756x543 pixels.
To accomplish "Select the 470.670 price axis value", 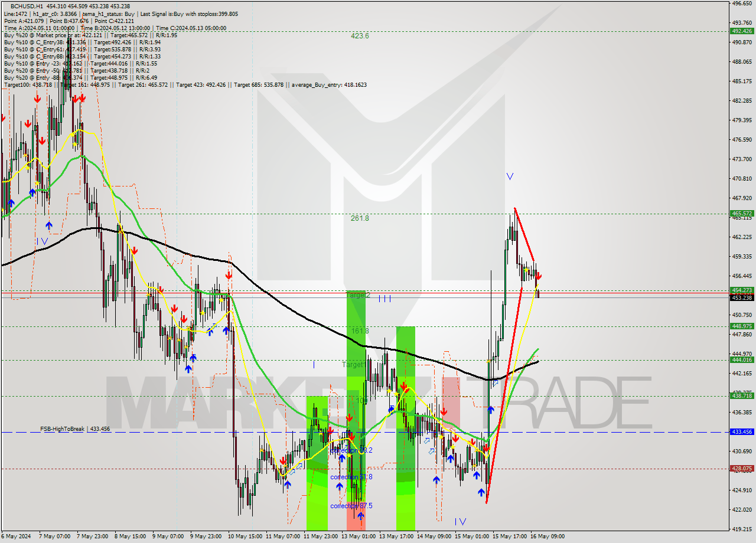I will coord(741,179).
